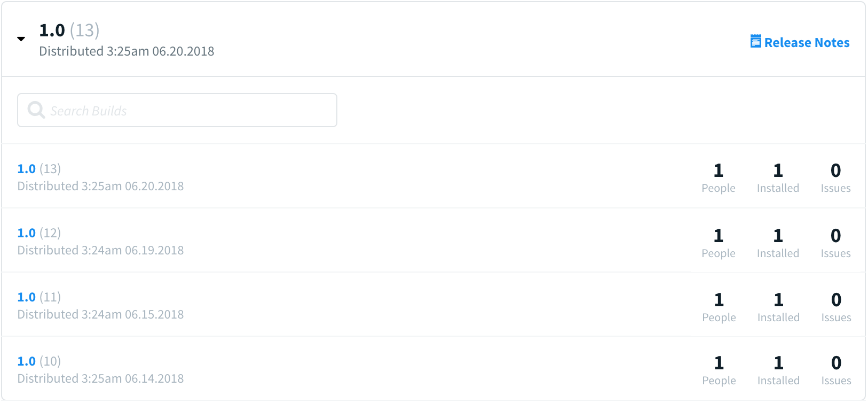Click the magnifier icon in search box
This screenshot has height=403, width=868.
coord(36,110)
